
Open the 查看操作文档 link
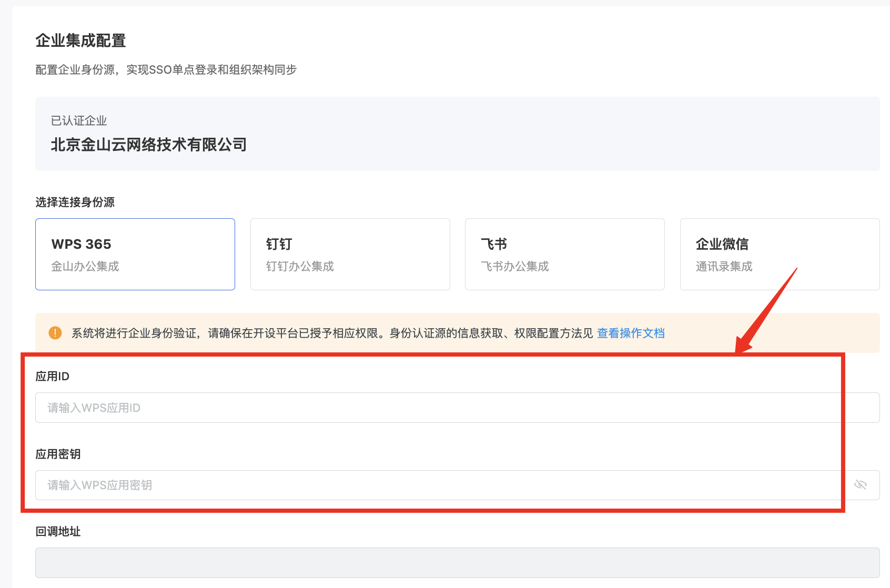pos(631,333)
